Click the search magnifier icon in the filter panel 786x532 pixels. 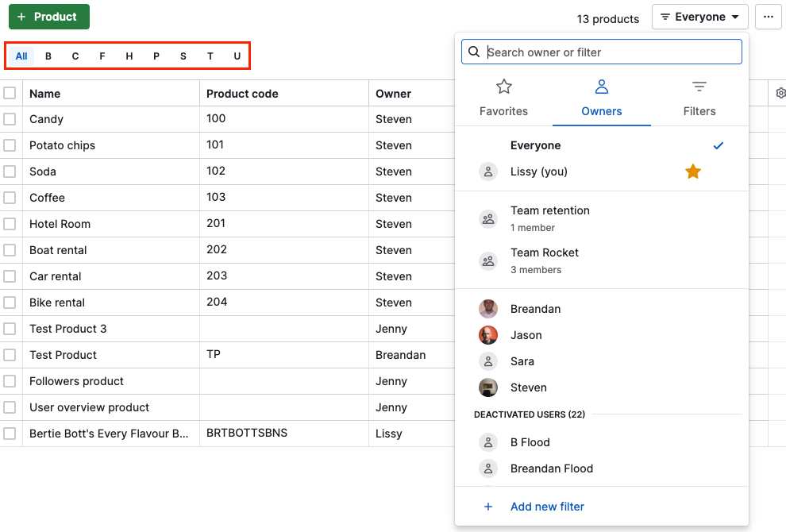coord(474,51)
